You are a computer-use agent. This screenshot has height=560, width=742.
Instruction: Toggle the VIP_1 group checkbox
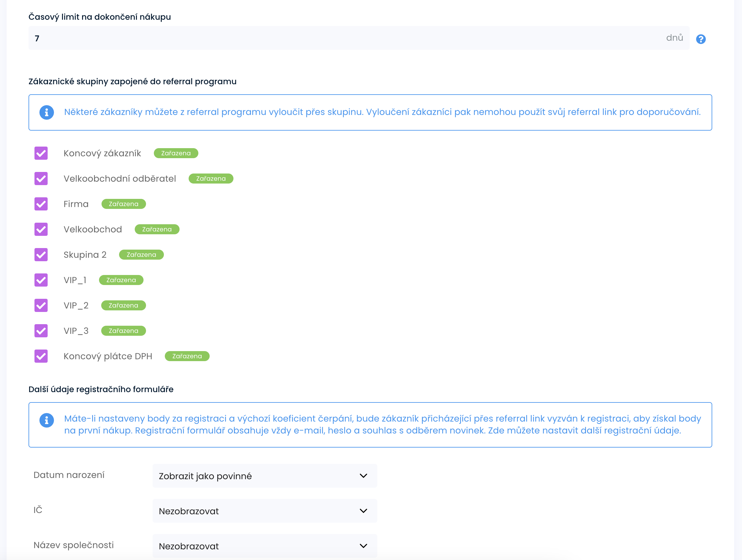point(41,280)
